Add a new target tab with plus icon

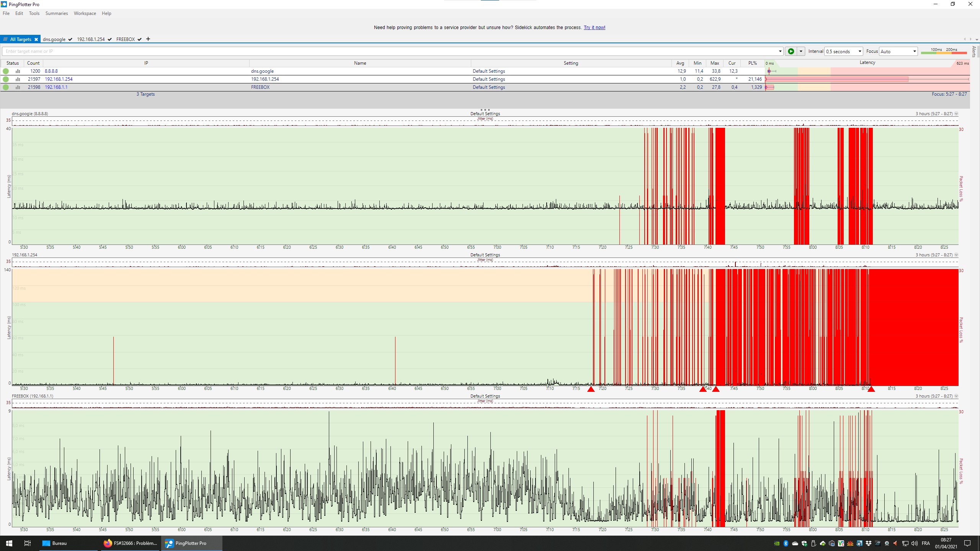point(148,39)
